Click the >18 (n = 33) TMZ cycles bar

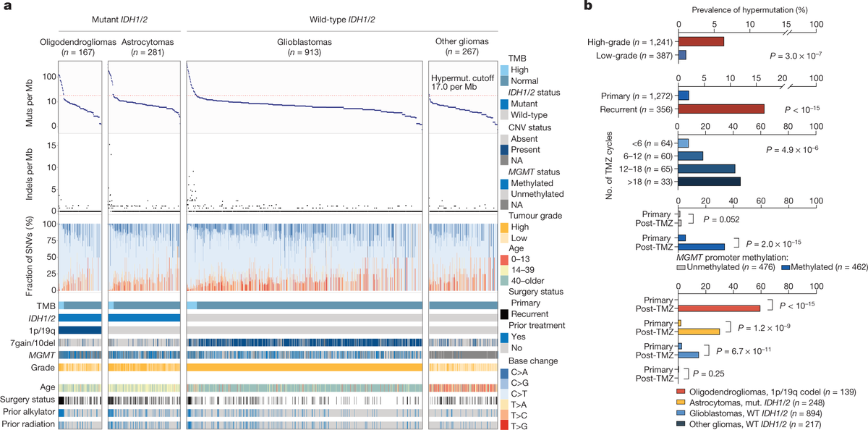pos(709,181)
